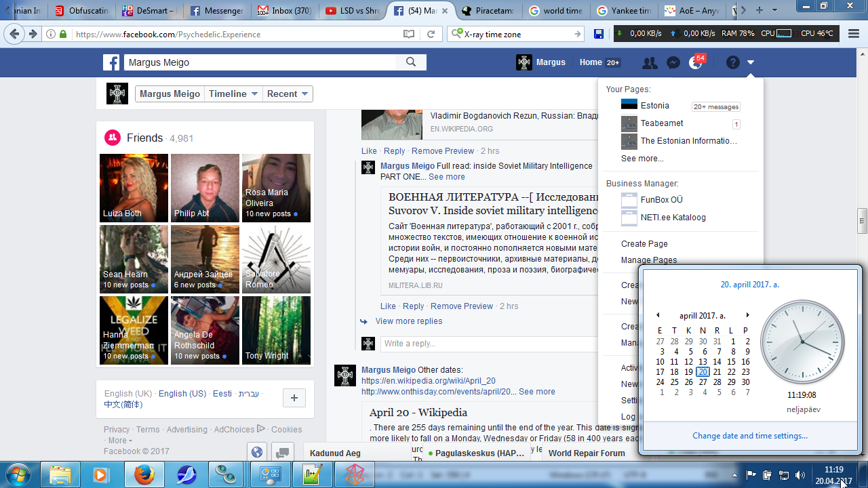Click the pink Friends section icon
The height and width of the screenshot is (488, 868).
pyautogui.click(x=113, y=138)
